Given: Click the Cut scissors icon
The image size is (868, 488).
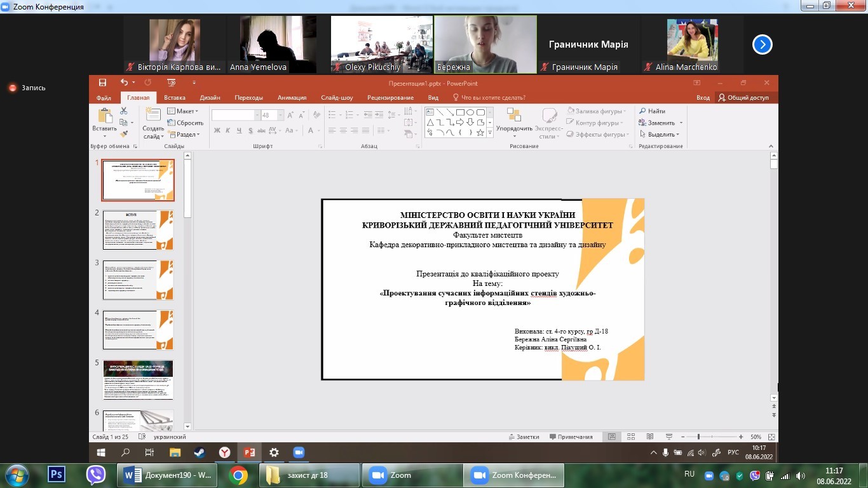Looking at the screenshot, I should 124,111.
